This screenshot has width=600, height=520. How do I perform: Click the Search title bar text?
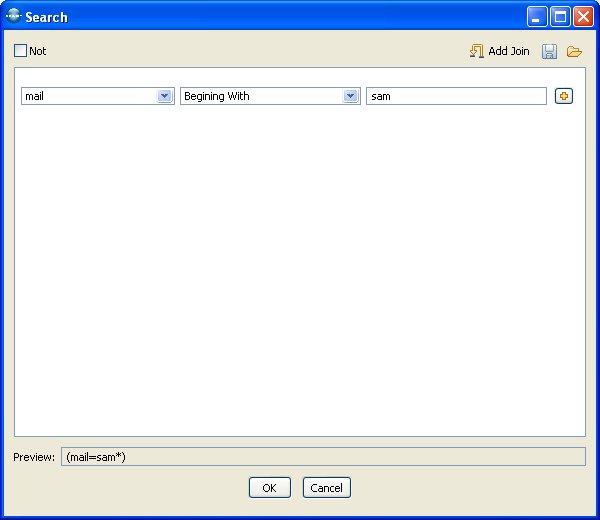[x=46, y=17]
